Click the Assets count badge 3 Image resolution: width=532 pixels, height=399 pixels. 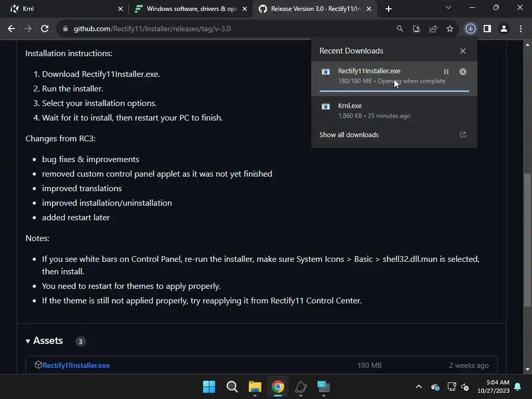[x=81, y=341]
